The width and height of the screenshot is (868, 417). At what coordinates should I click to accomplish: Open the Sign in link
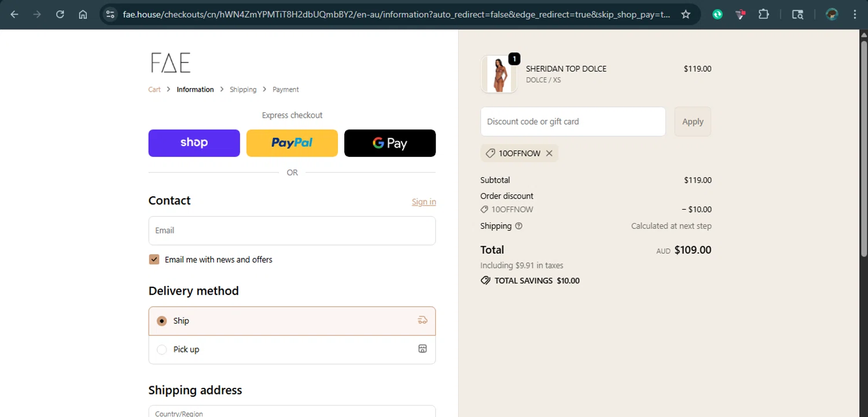[424, 202]
